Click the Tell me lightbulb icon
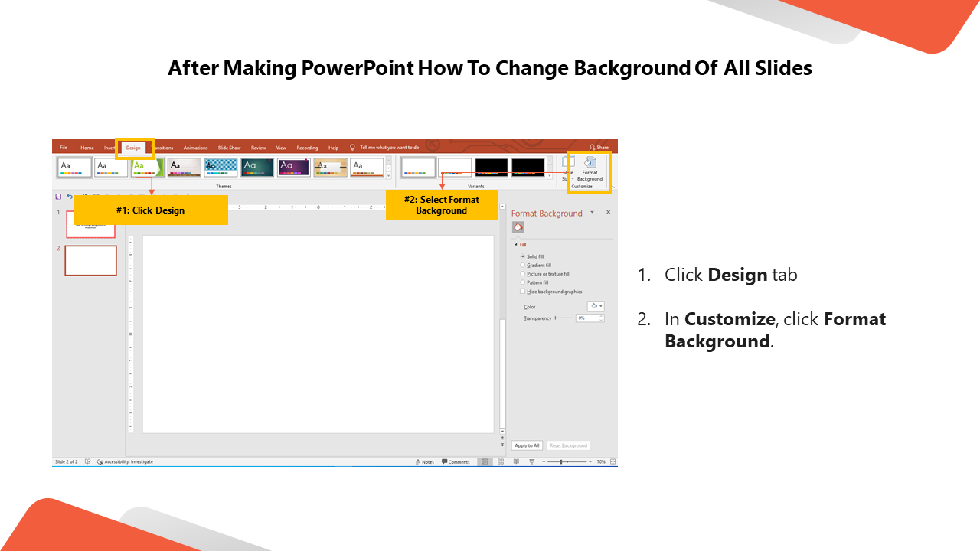This screenshot has height=551, width=980. point(352,147)
